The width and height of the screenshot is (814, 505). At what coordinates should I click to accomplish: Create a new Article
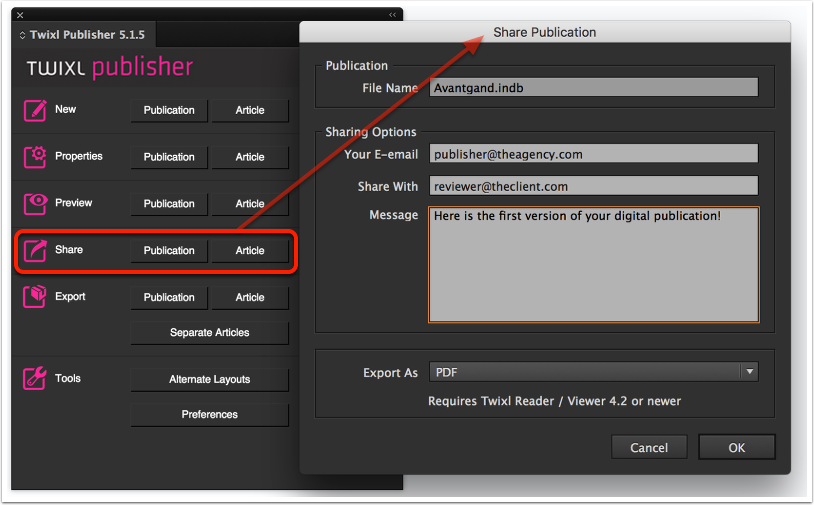click(250, 111)
